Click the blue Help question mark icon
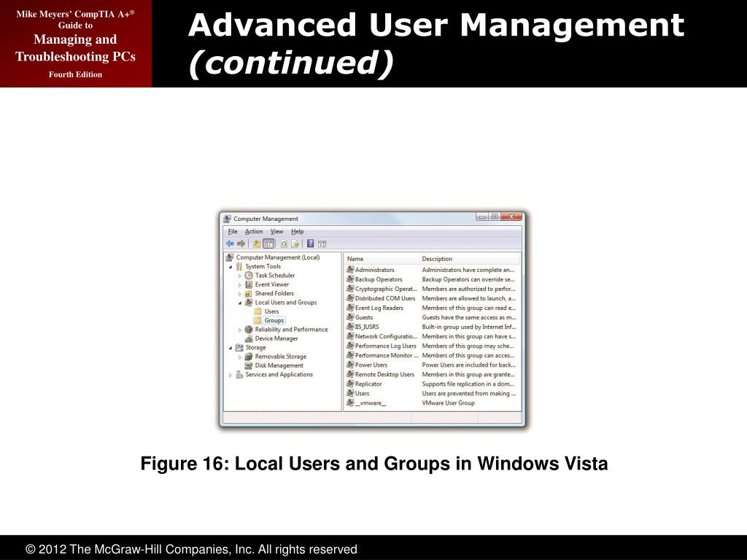Viewport: 747px width, 560px height. coord(310,244)
